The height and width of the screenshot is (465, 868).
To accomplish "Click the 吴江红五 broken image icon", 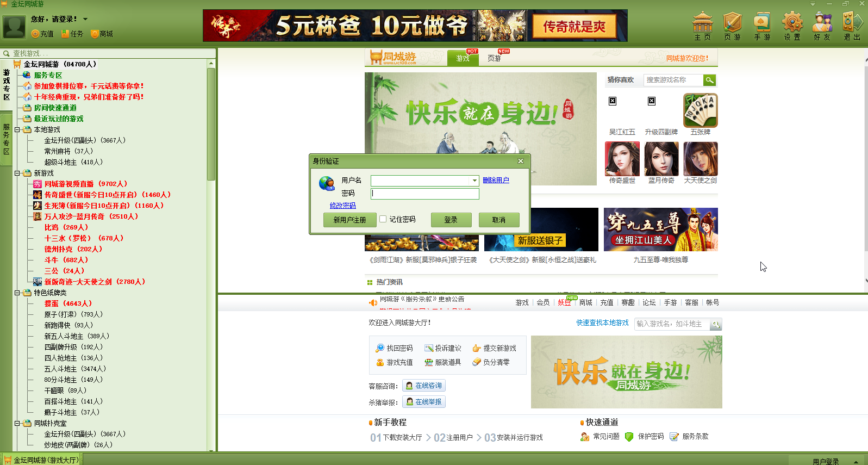I will click(613, 101).
